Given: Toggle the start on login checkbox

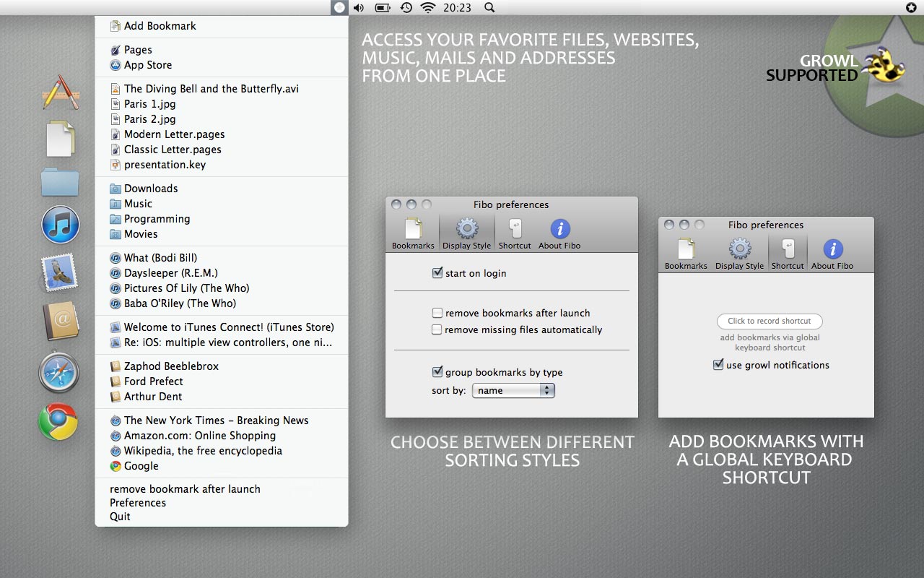Looking at the screenshot, I should point(437,273).
